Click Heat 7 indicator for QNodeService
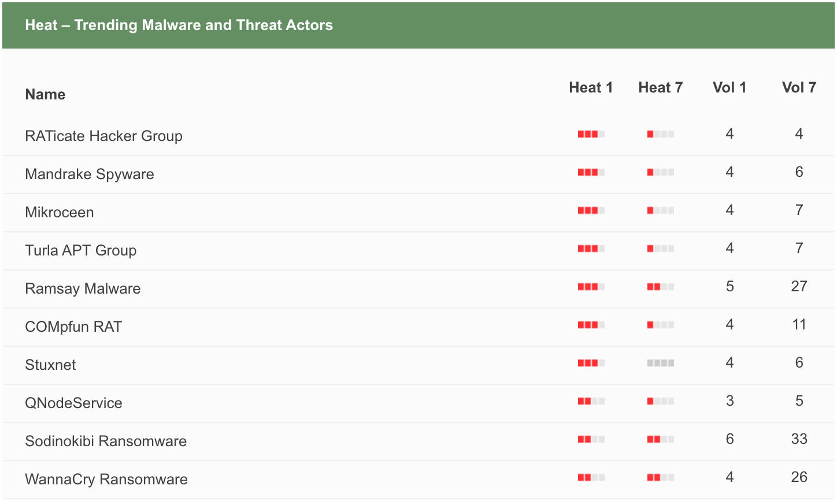The height and width of the screenshot is (504, 837). coord(661,401)
